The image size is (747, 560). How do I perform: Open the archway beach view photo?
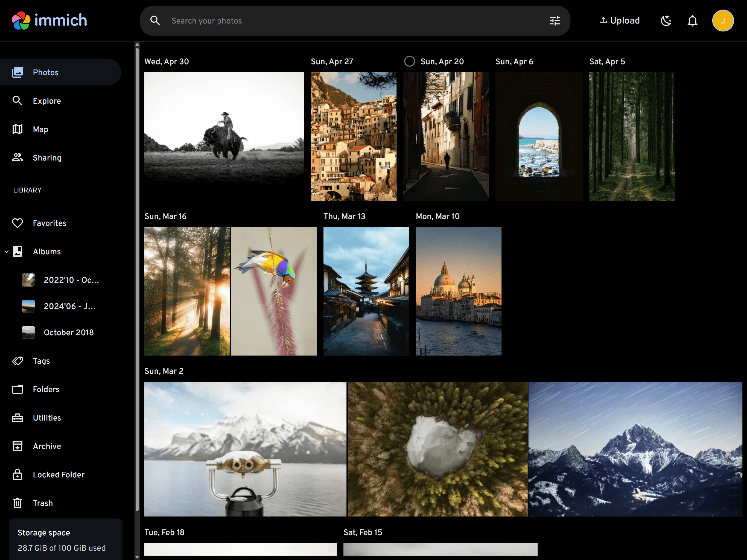(x=539, y=136)
